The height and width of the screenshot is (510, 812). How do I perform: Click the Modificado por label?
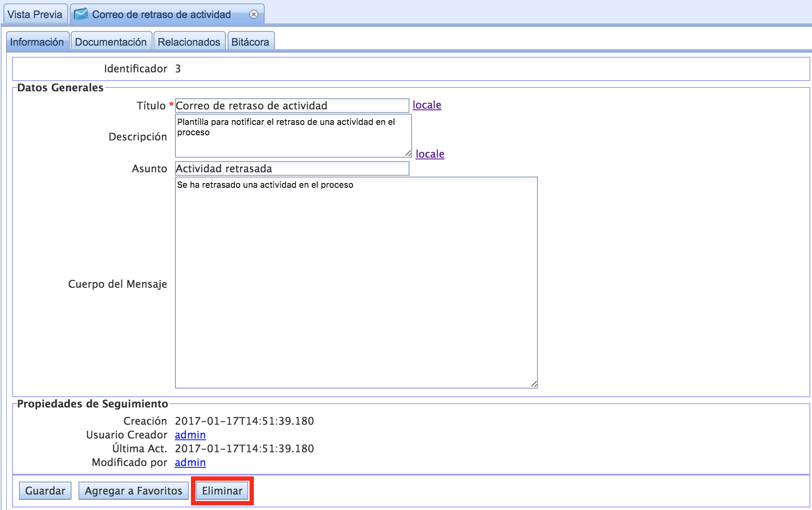pyautogui.click(x=129, y=462)
